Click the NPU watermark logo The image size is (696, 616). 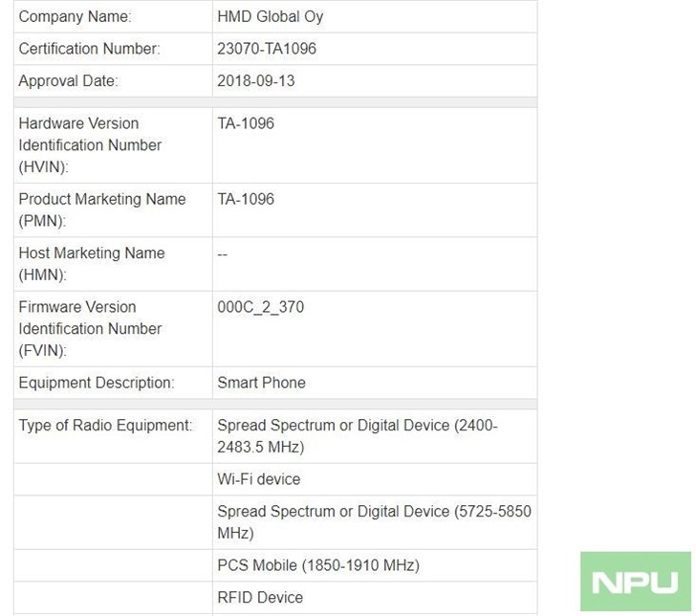coord(635,582)
